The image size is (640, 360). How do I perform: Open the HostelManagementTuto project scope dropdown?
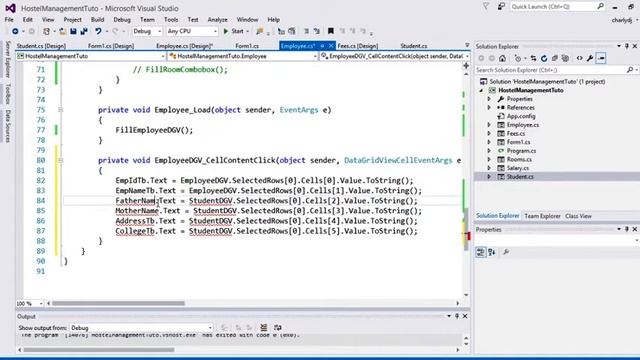(91, 56)
